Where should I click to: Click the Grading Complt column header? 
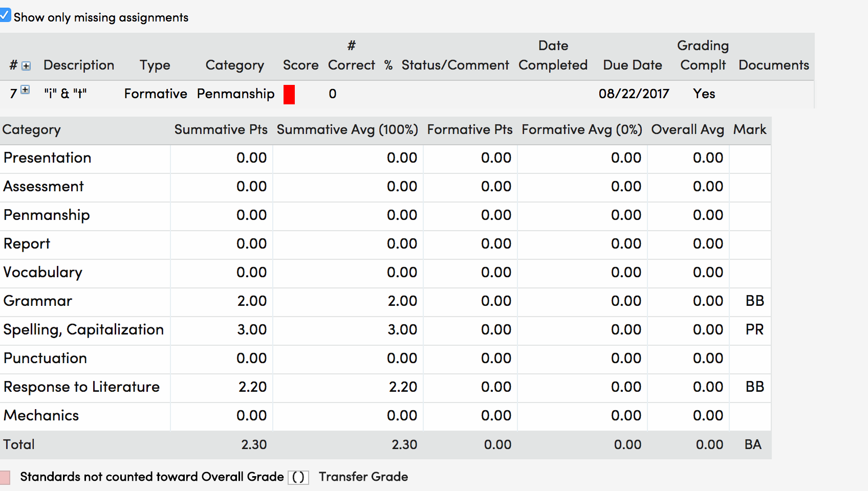click(703, 55)
